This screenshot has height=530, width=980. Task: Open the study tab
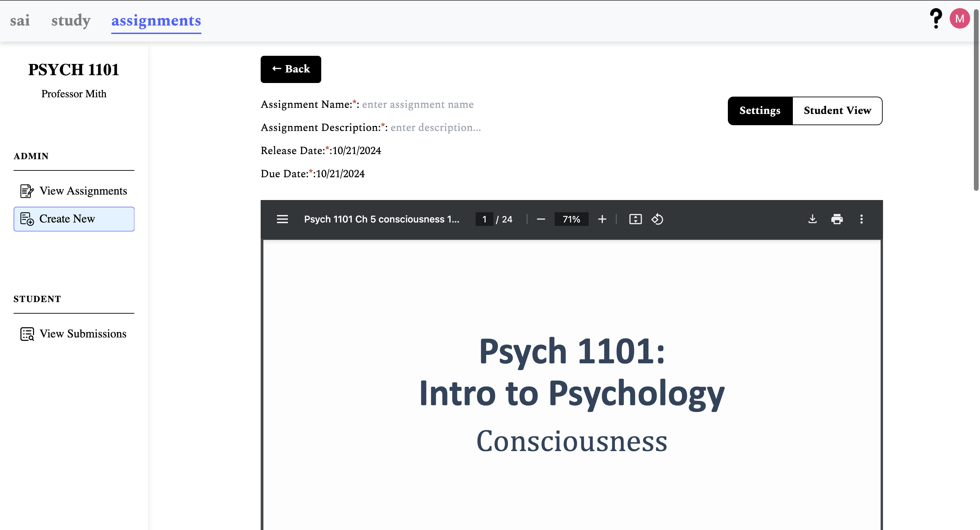(71, 20)
